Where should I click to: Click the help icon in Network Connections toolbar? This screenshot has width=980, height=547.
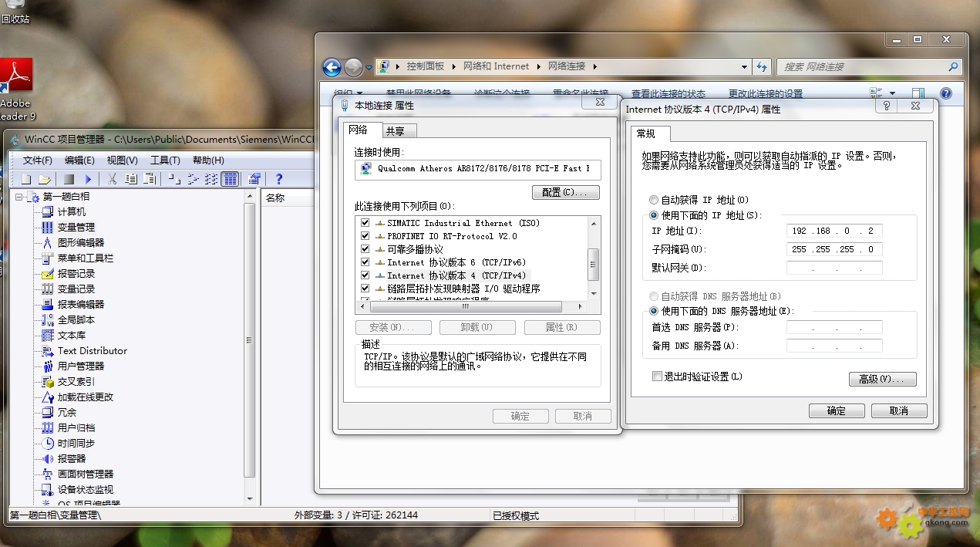pos(945,93)
